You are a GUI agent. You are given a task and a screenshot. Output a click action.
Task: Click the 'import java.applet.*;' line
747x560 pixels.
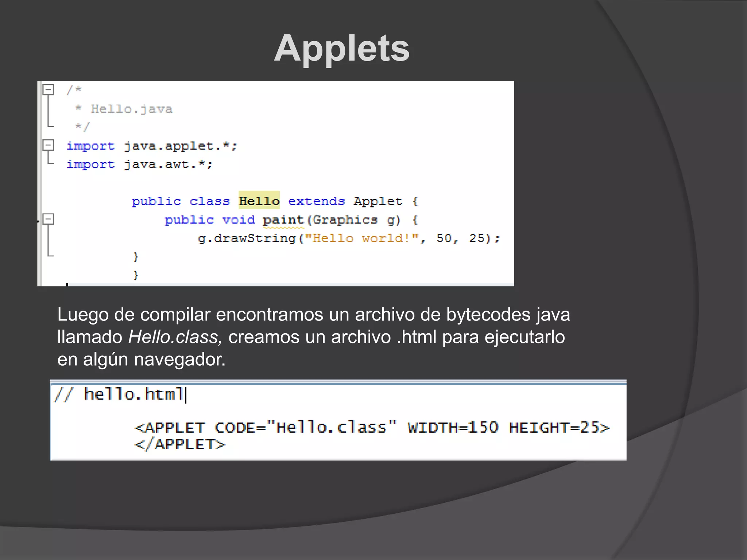[x=152, y=146]
